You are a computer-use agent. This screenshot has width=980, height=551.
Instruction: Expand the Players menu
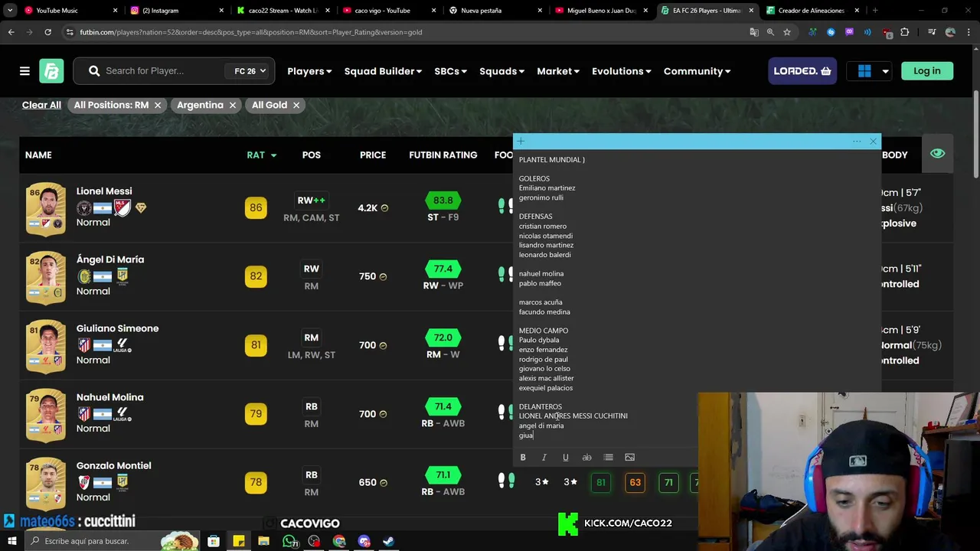pyautogui.click(x=309, y=71)
